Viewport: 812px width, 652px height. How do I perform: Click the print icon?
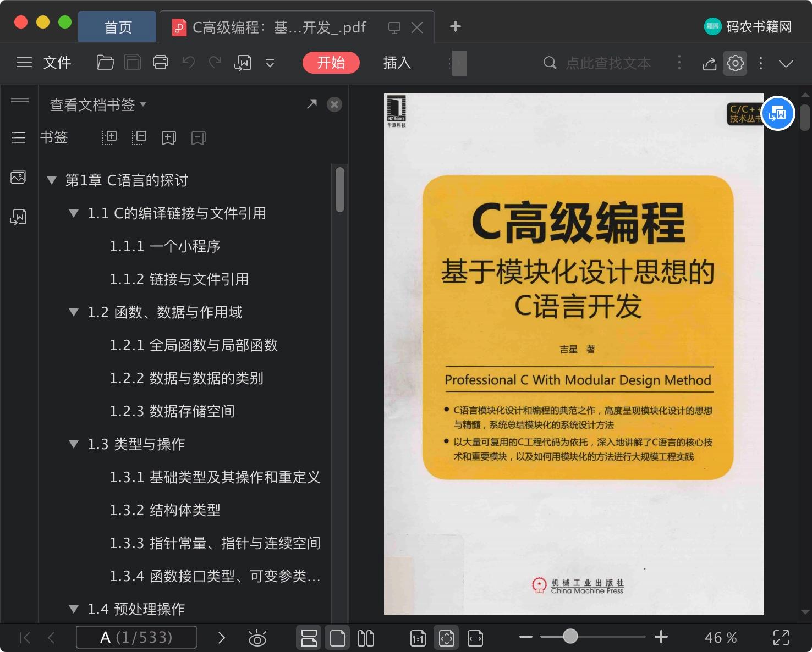tap(161, 63)
